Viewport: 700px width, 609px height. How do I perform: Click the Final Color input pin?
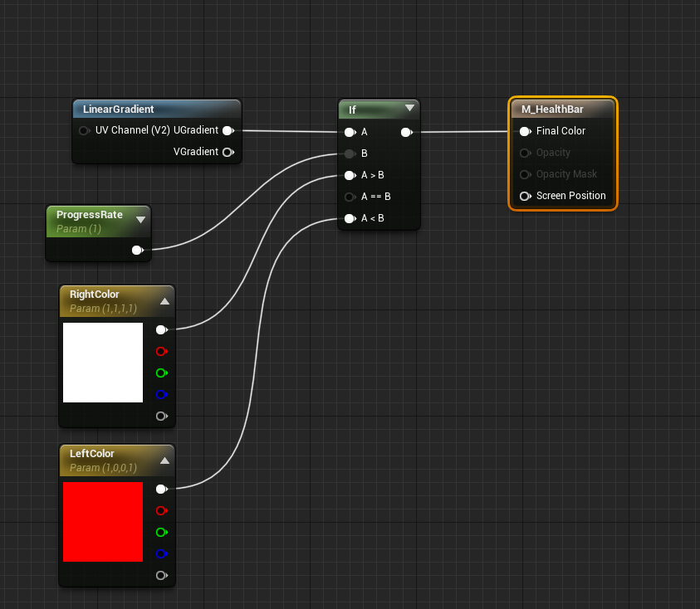coord(526,131)
